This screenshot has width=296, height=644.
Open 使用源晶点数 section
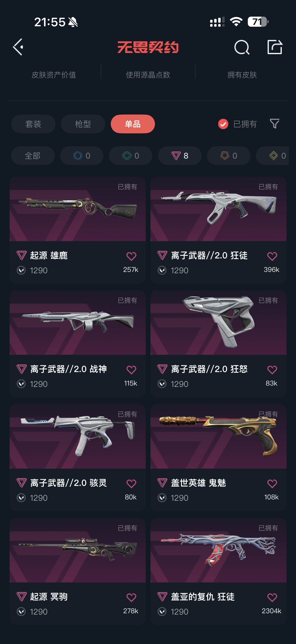pos(148,75)
